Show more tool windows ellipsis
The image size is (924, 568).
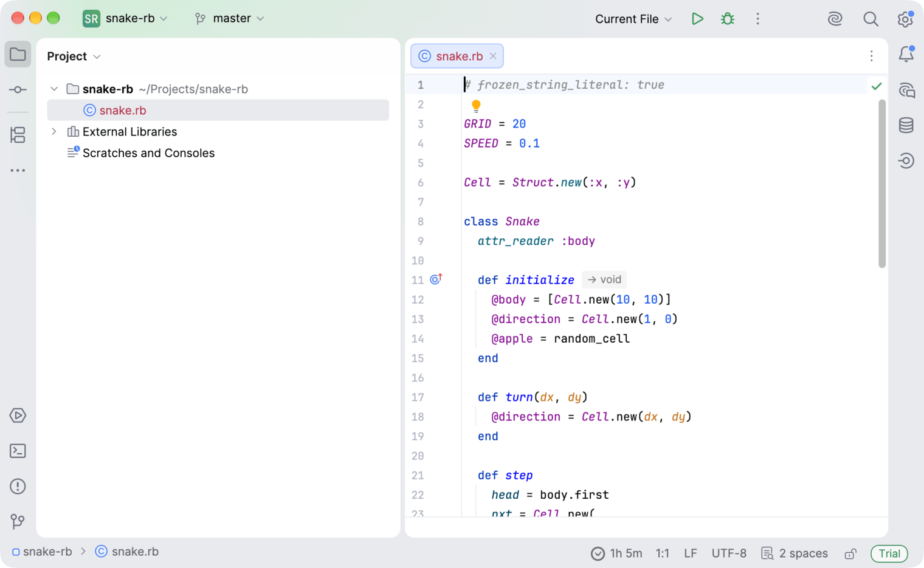[x=18, y=171]
